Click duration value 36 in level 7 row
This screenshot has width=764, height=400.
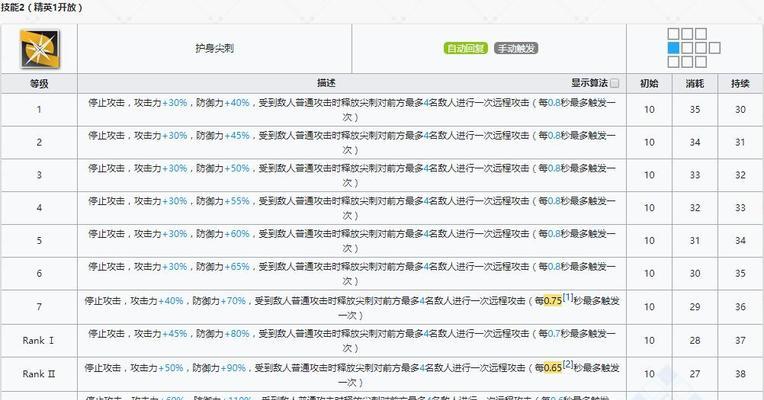pos(741,307)
